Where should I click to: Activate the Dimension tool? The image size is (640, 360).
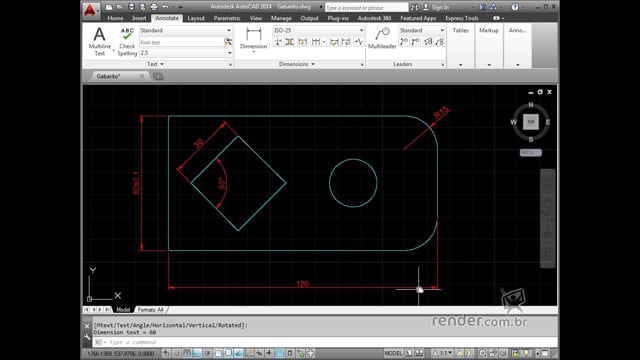point(253,39)
